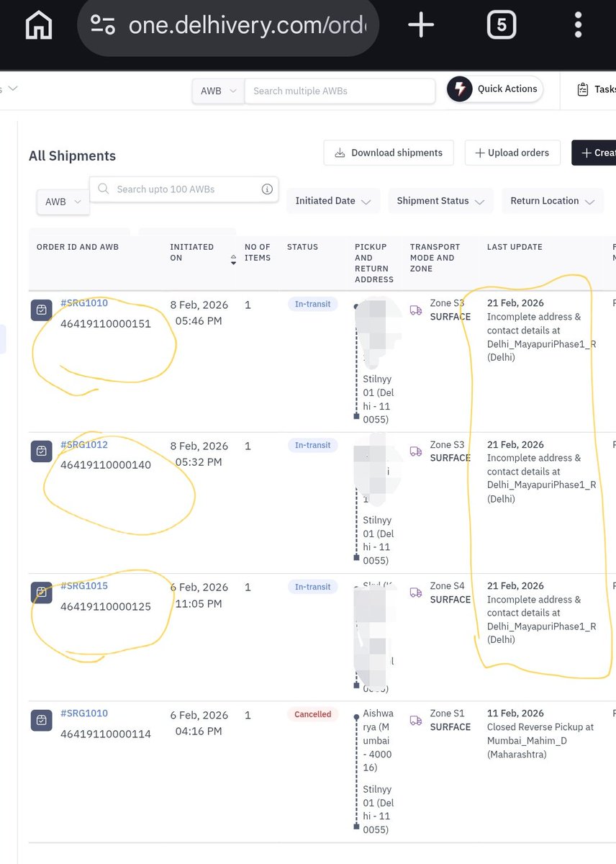Expand the Shipment Status filter
This screenshot has width=616, height=864.
(440, 201)
